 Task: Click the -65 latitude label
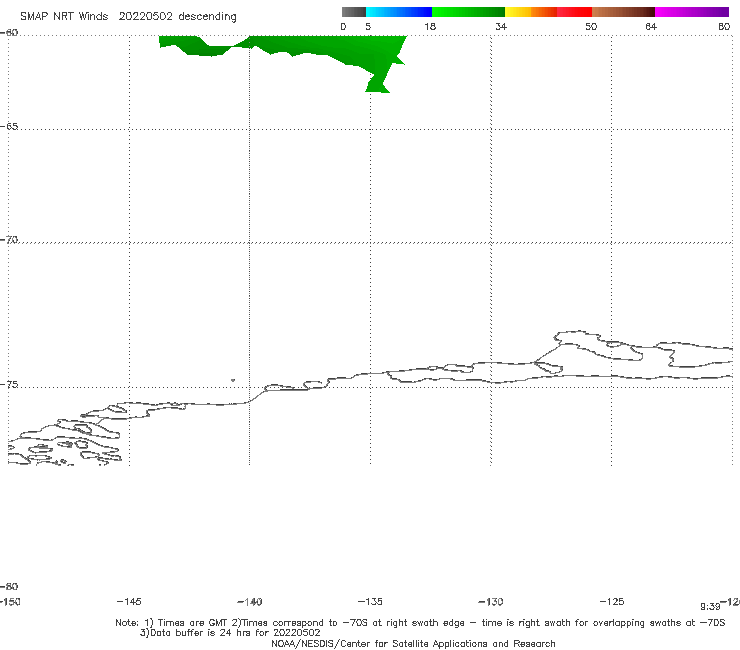[9, 127]
